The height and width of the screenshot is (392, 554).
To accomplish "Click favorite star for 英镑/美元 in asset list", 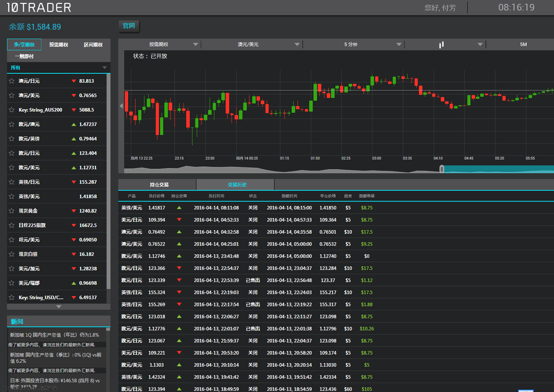I will tap(12, 197).
